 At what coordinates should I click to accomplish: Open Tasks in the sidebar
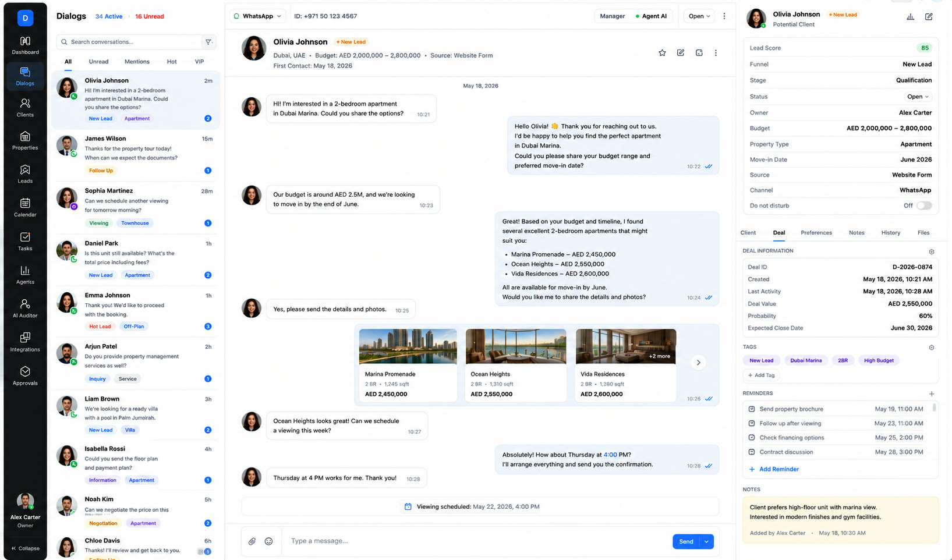pos(25,242)
